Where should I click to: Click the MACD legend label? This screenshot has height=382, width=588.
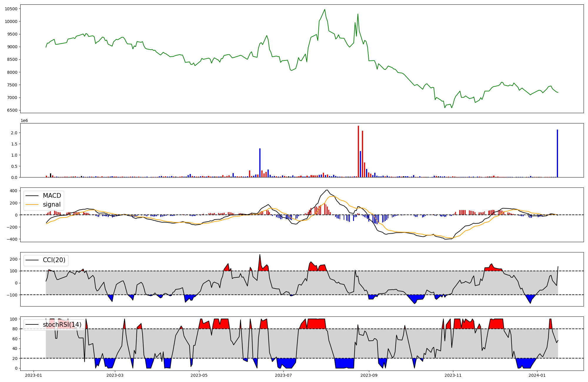(52, 196)
